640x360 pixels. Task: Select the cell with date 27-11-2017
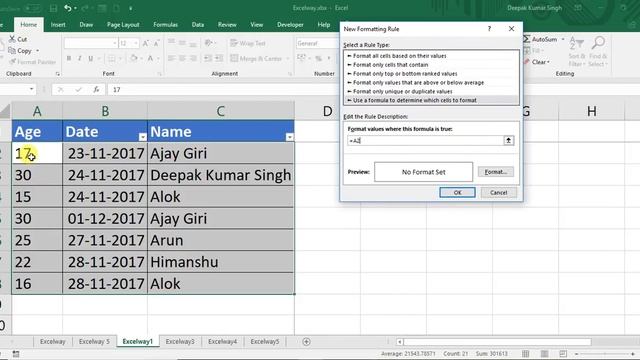105,240
